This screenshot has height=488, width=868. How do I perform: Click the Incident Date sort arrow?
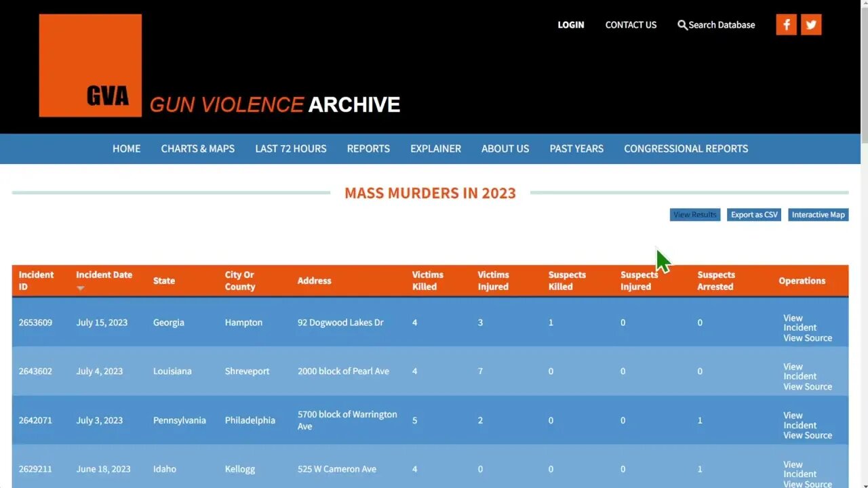click(x=81, y=288)
